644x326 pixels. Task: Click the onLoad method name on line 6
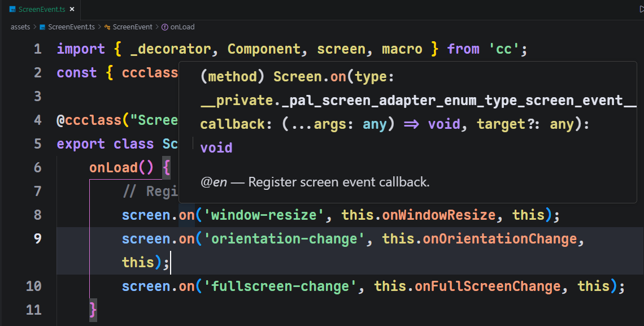(113, 168)
